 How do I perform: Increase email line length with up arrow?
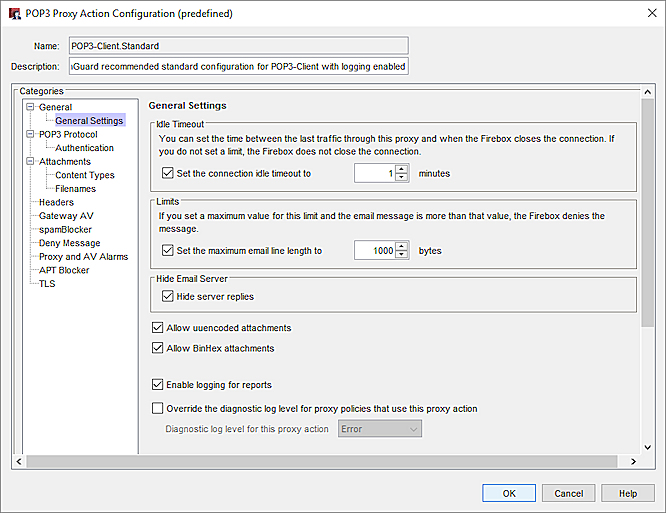coord(401,246)
